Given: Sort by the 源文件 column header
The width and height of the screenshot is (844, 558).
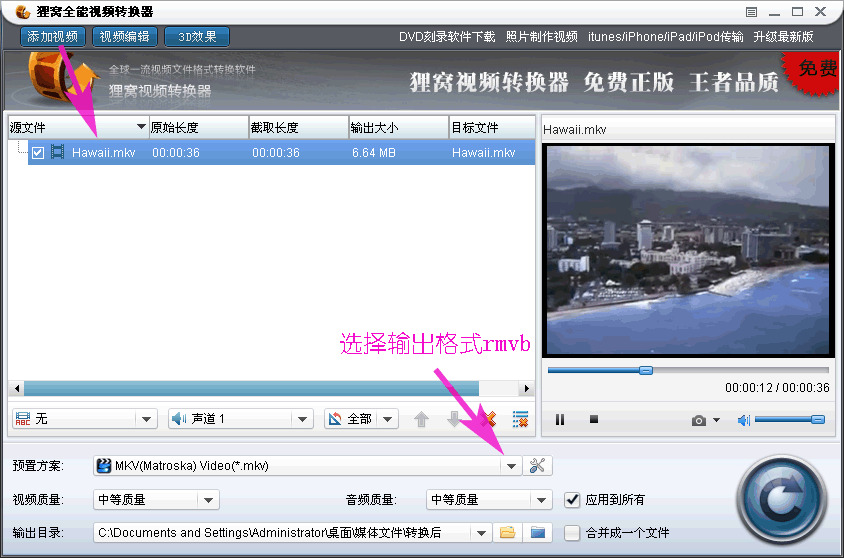Looking at the screenshot, I should point(78,128).
